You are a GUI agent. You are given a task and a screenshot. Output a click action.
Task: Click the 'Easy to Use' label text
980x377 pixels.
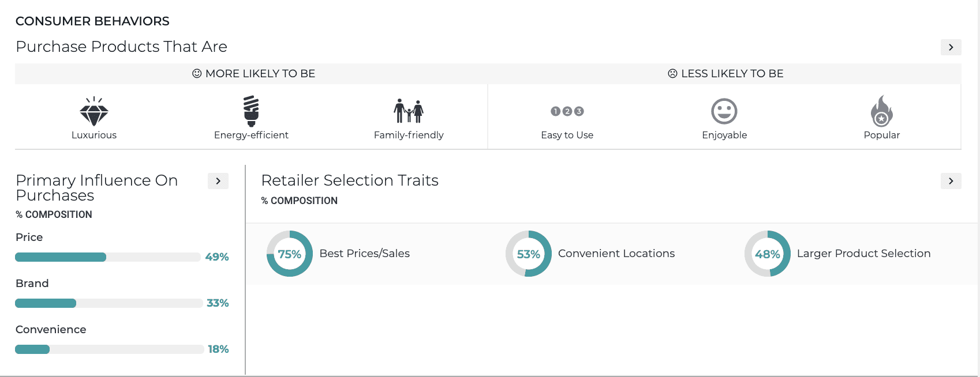click(567, 135)
